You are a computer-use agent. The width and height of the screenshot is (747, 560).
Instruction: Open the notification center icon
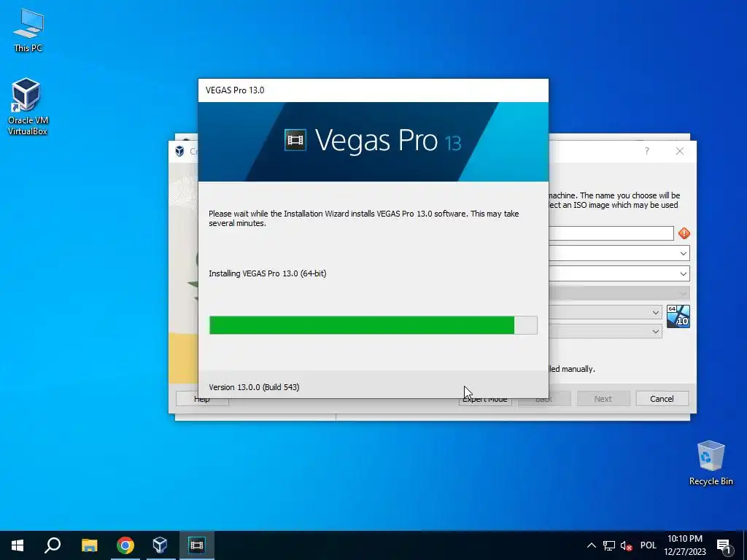point(724,545)
